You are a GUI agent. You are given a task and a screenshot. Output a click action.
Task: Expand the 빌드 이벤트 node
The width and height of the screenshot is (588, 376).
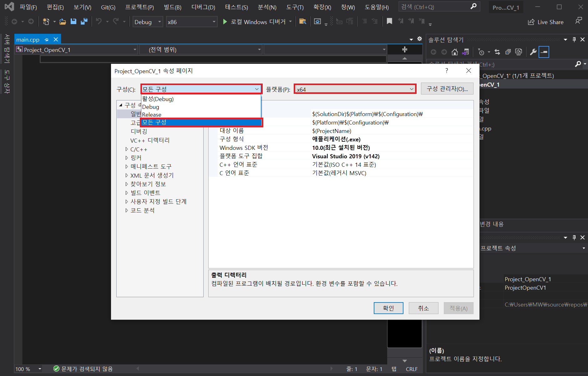click(127, 193)
